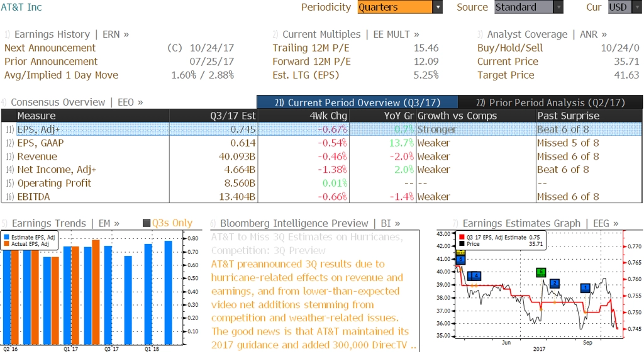Image resolution: width=644 pixels, height=354 pixels.
Task: Open Bloomberg Intelligence Preview | BI link
Action: pyautogui.click(x=310, y=223)
